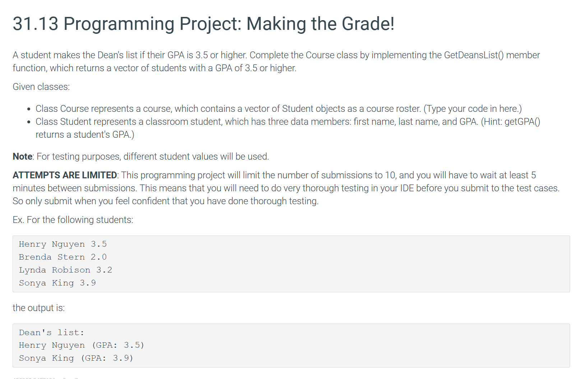
Task: Click the "(Hint: getGPA()" hint text
Action: coord(510,122)
